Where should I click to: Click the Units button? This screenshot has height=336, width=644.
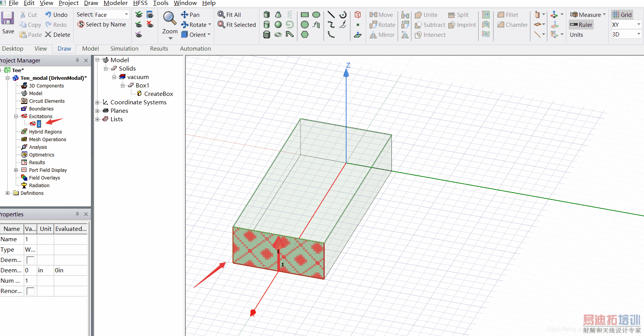pyautogui.click(x=576, y=35)
